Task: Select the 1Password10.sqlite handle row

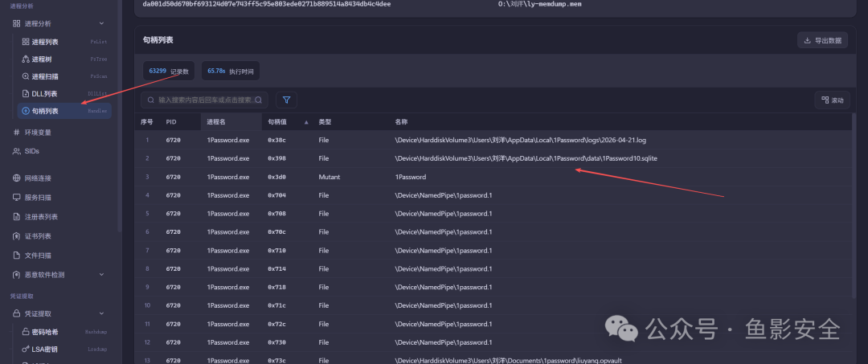Action: pos(493,158)
